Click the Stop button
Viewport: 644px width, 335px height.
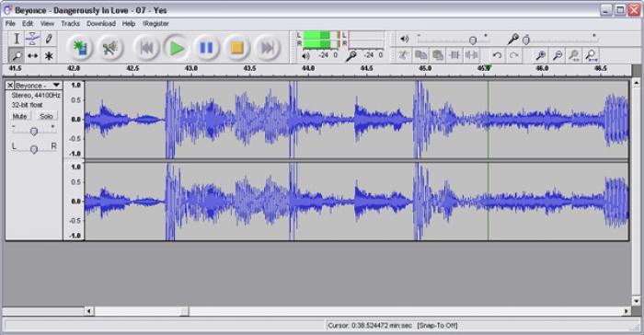click(237, 48)
